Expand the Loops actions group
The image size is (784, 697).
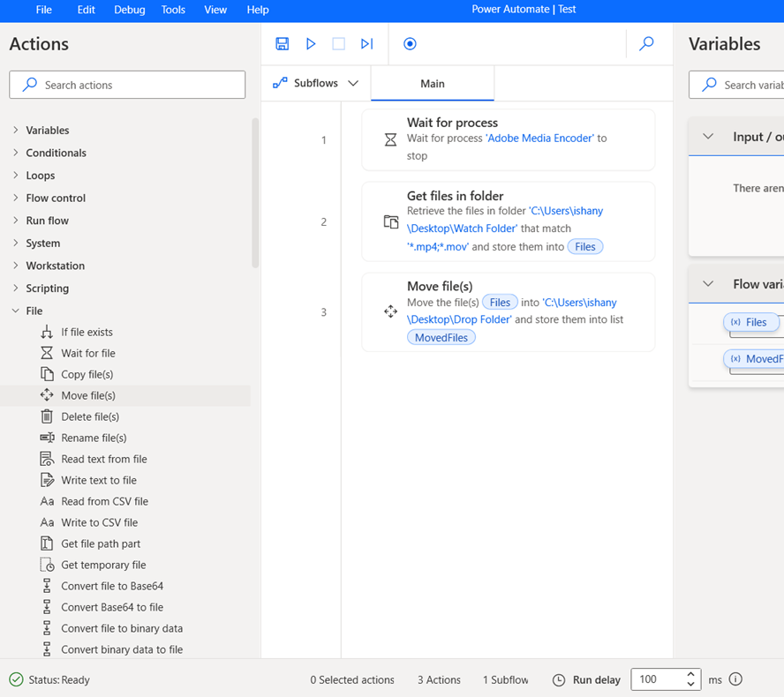pyautogui.click(x=16, y=175)
